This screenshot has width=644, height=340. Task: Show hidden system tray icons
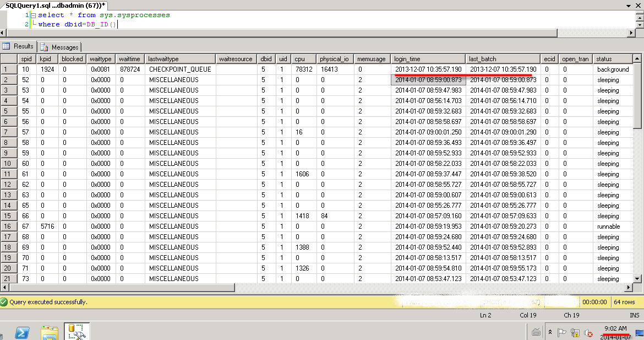click(x=550, y=333)
